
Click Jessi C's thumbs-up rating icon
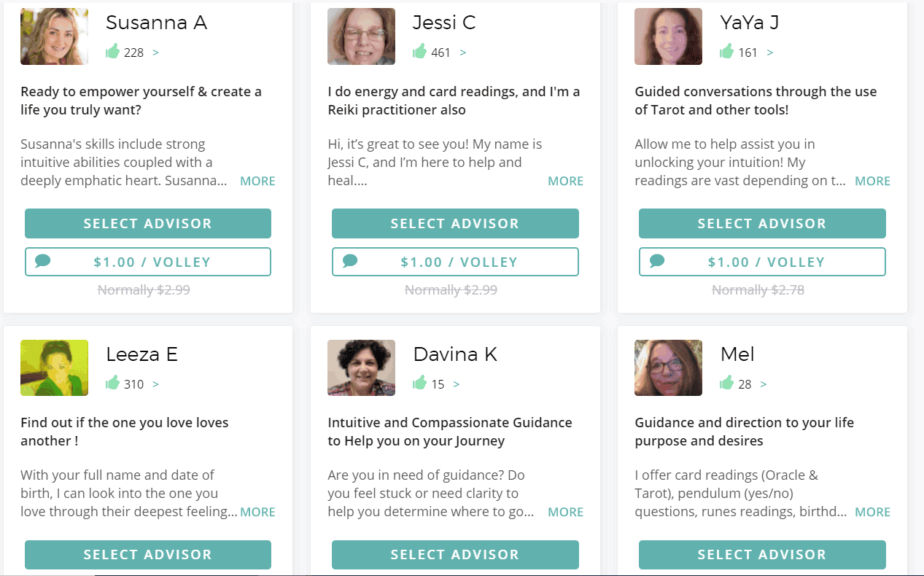click(419, 51)
